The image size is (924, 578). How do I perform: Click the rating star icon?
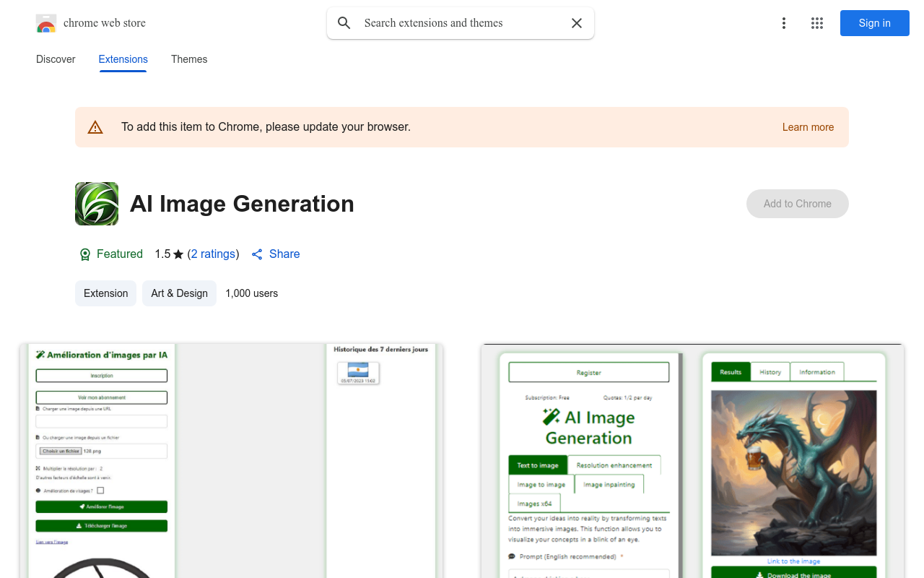[178, 254]
